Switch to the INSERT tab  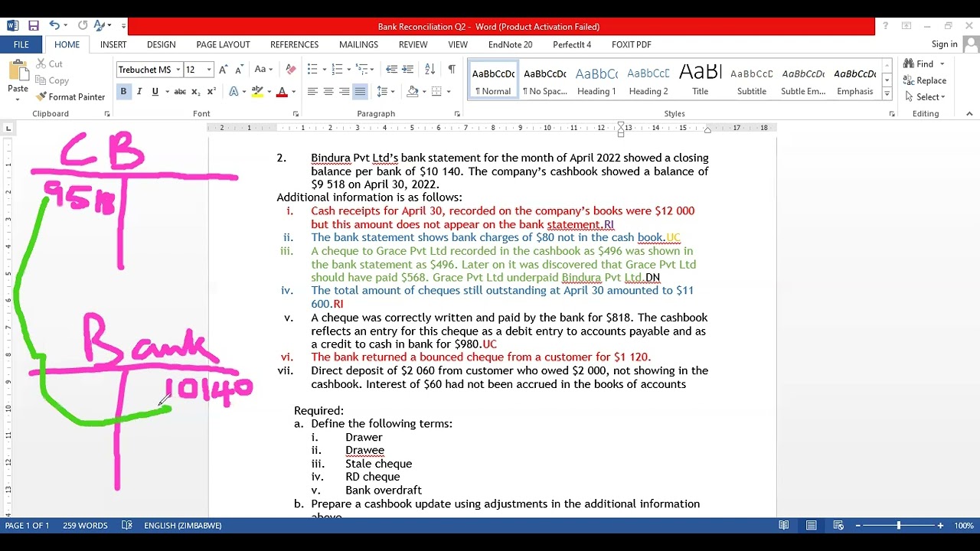[x=113, y=45]
